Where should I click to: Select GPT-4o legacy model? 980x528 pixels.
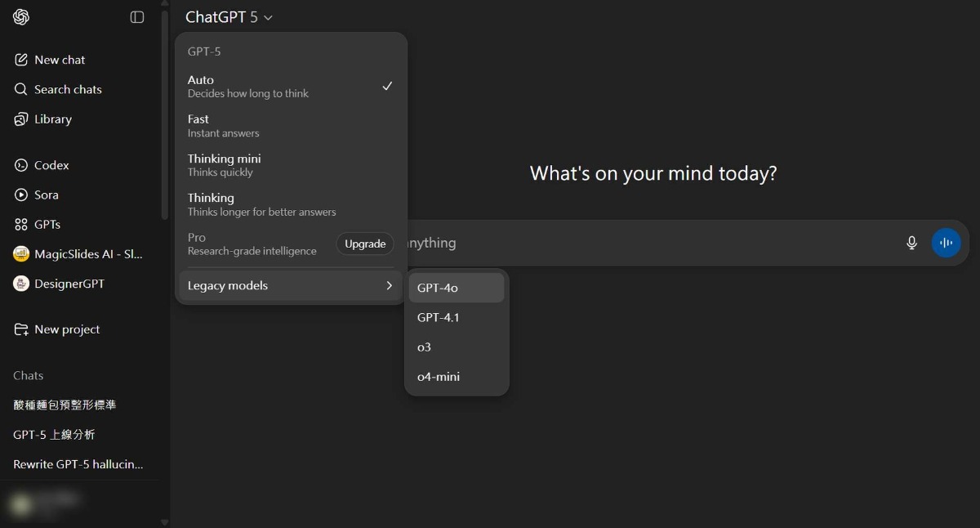coord(457,288)
